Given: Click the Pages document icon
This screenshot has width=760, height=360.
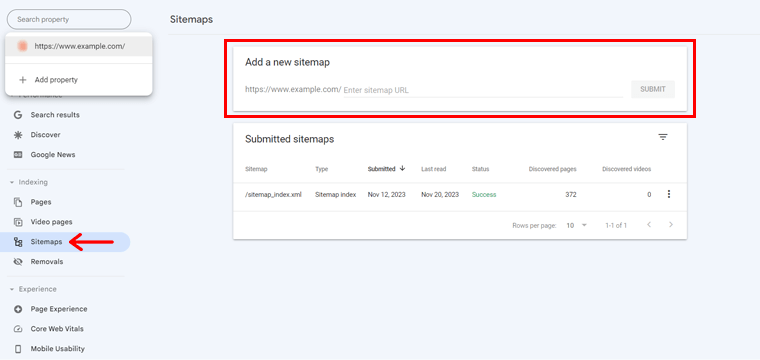Looking at the screenshot, I should [18, 202].
